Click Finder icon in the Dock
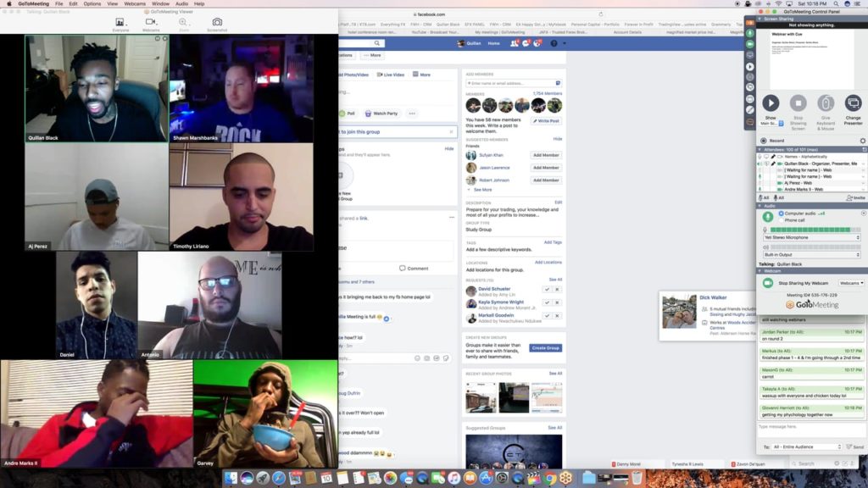This screenshot has height=488, width=868. pyautogui.click(x=231, y=478)
